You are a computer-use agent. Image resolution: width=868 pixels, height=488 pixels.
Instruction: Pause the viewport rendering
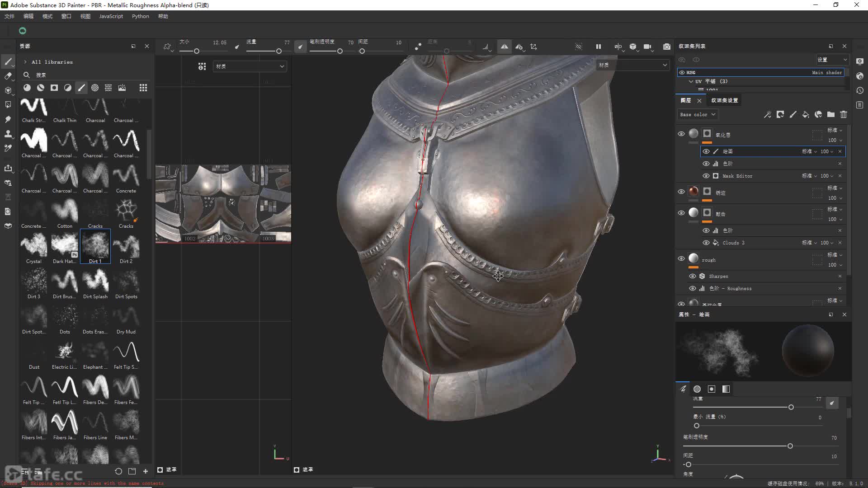tap(599, 47)
